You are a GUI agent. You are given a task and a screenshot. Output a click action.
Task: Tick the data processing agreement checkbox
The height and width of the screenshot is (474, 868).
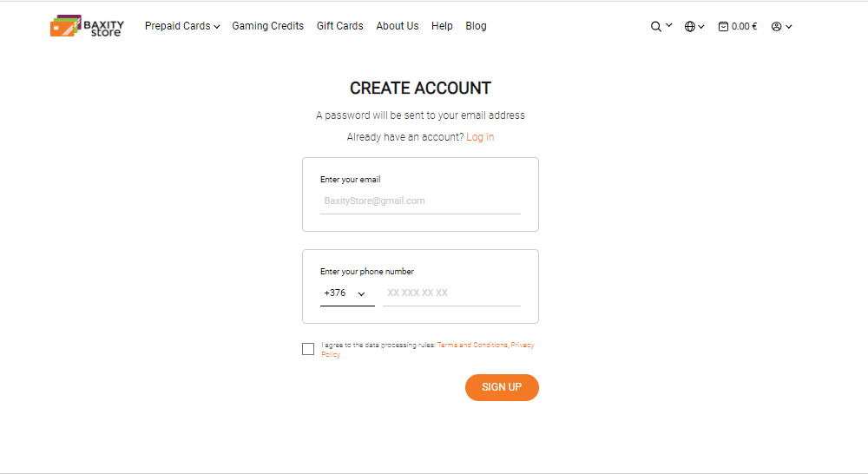[308, 349]
